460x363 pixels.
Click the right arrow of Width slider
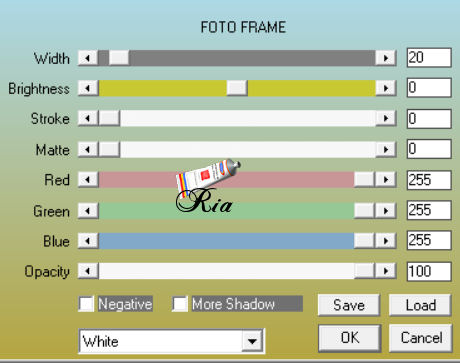click(386, 58)
